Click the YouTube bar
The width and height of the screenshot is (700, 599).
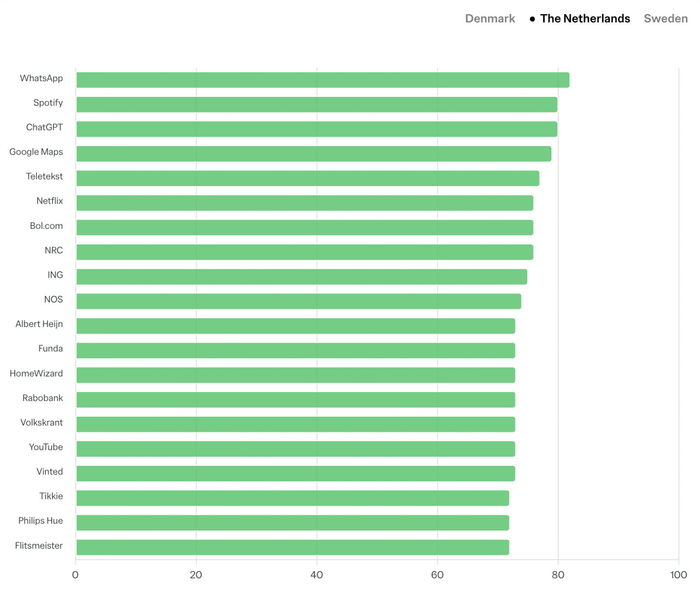[x=296, y=449]
